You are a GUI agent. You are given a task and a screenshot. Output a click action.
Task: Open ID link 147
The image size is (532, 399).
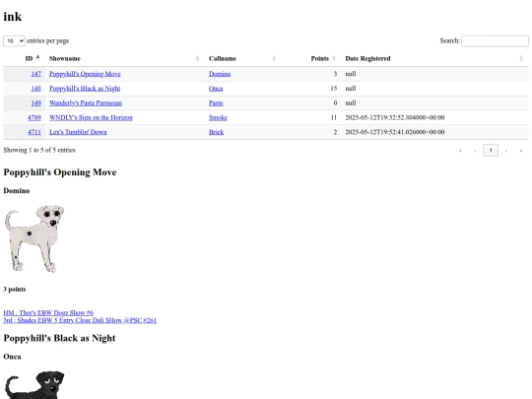[36, 74]
